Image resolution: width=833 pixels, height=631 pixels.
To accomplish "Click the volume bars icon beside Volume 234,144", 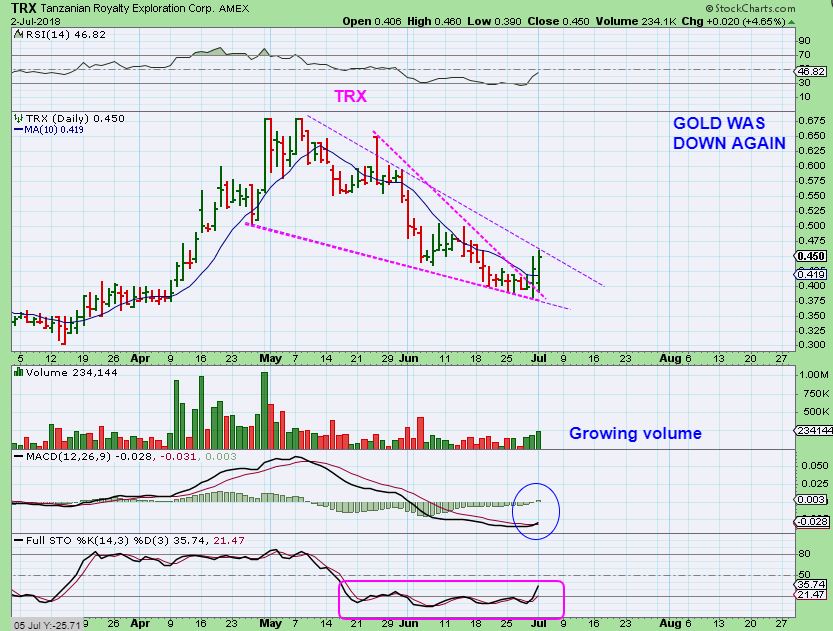I will click(19, 372).
